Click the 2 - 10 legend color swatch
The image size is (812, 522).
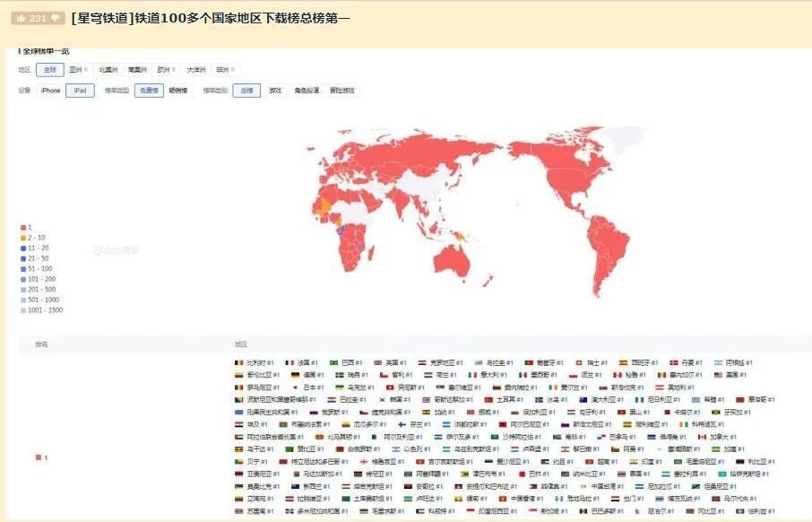22,238
